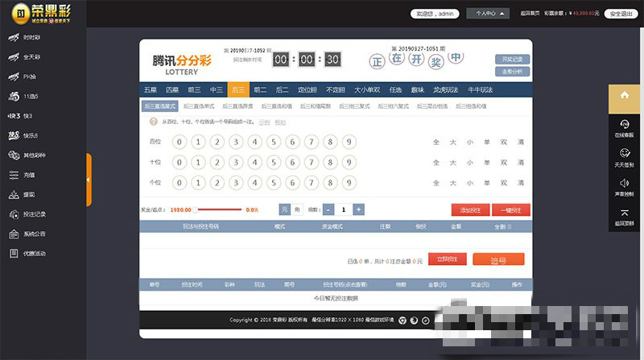The height and width of the screenshot is (360, 644).
Task: Open the 充值 recharge icon
Action: (14, 175)
